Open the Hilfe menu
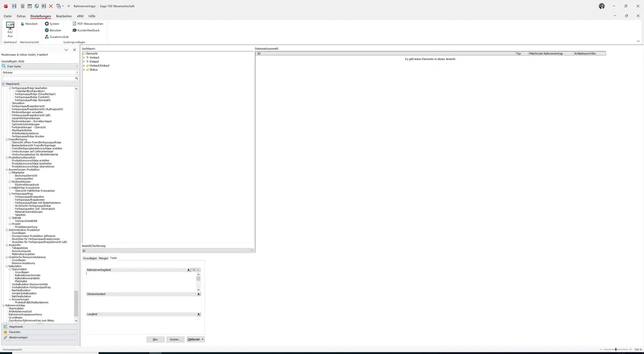Viewport: 644px width, 354px height. click(92, 16)
